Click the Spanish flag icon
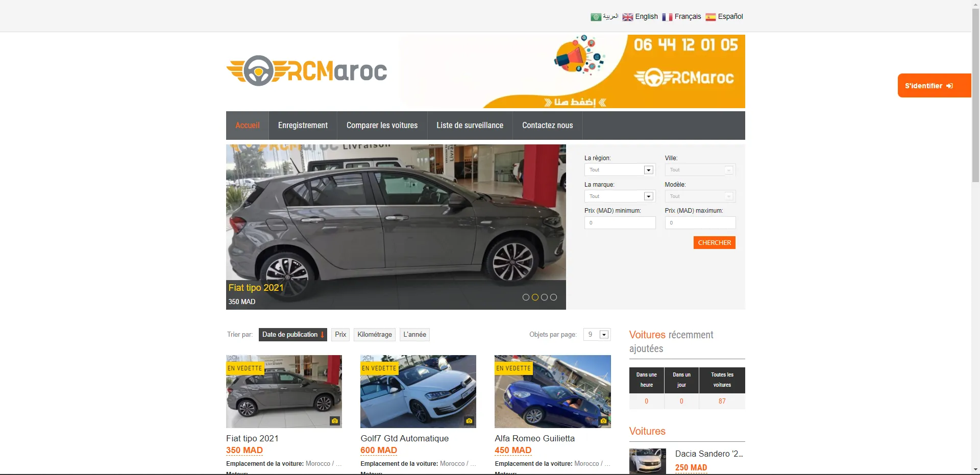This screenshot has width=980, height=475. 710,17
